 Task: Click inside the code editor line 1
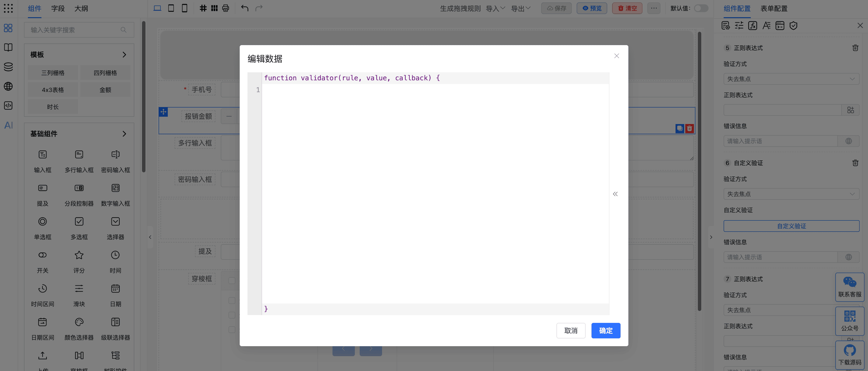pos(435,90)
